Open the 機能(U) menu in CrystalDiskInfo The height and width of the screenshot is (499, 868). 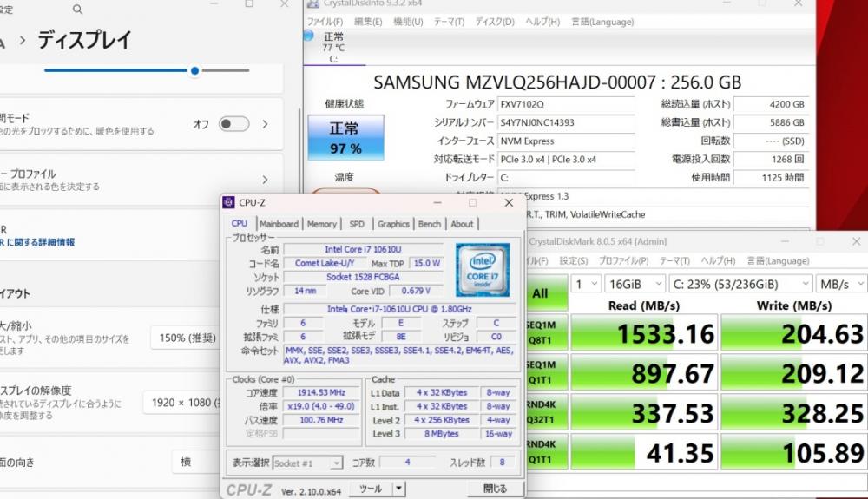point(408,22)
